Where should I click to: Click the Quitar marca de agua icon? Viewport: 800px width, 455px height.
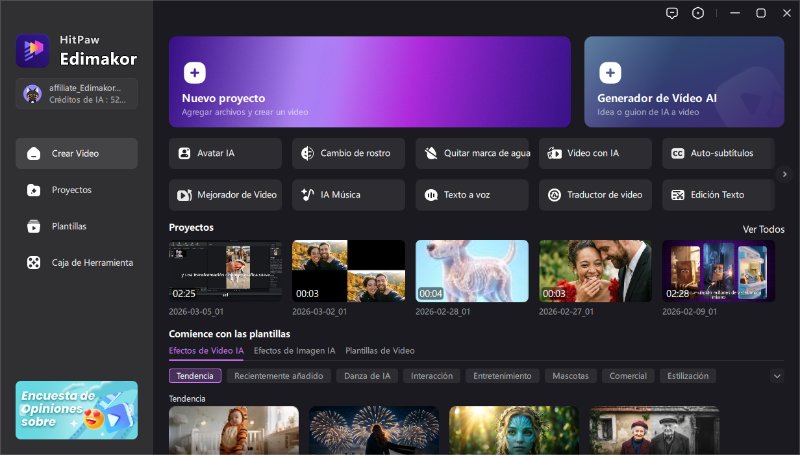pos(431,153)
